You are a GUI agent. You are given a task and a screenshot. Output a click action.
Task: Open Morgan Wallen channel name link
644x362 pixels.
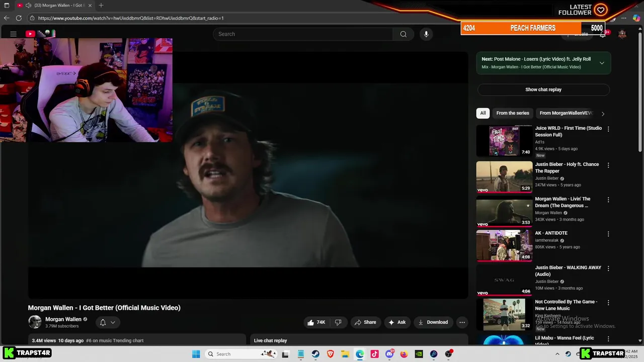click(x=63, y=319)
